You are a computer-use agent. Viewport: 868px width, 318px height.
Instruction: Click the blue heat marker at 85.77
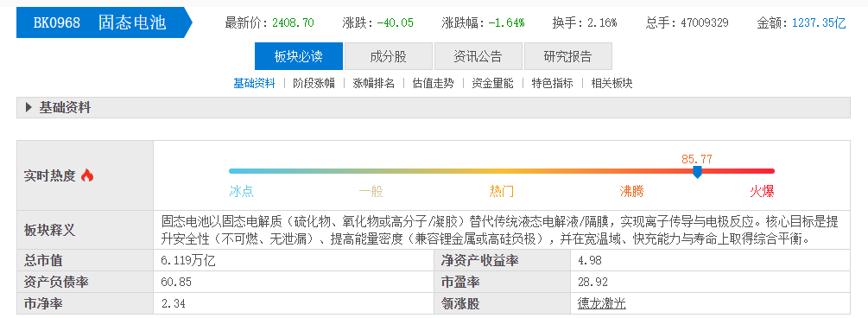(x=698, y=172)
